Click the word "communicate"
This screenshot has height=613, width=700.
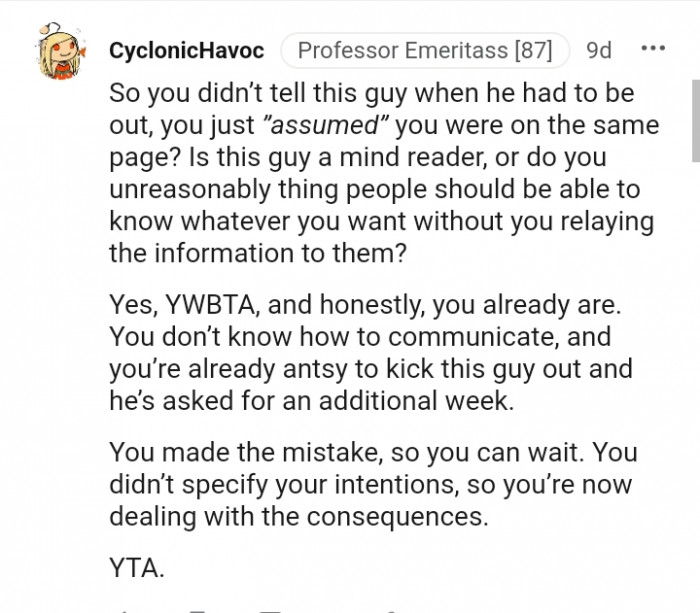point(469,339)
